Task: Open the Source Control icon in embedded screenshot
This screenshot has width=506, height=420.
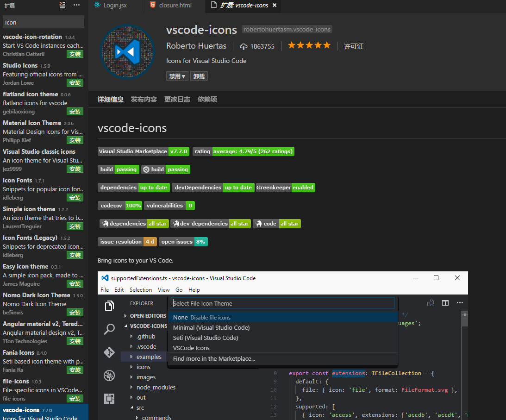Action: 109,352
